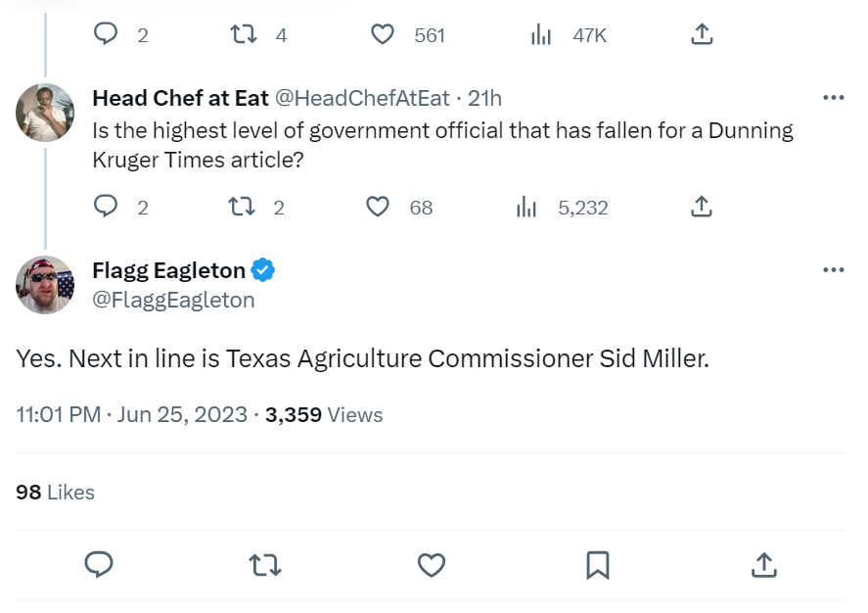Share Head Chef at Eat's tweet
This screenshot has height=613, width=868.
(x=701, y=207)
